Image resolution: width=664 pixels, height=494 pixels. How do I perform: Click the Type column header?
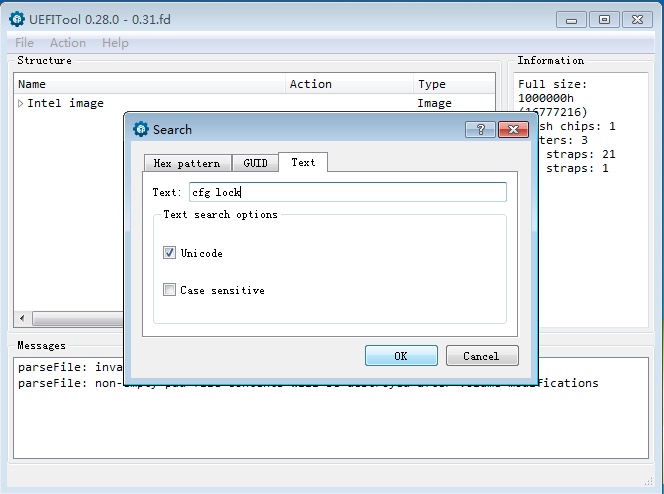(454, 84)
